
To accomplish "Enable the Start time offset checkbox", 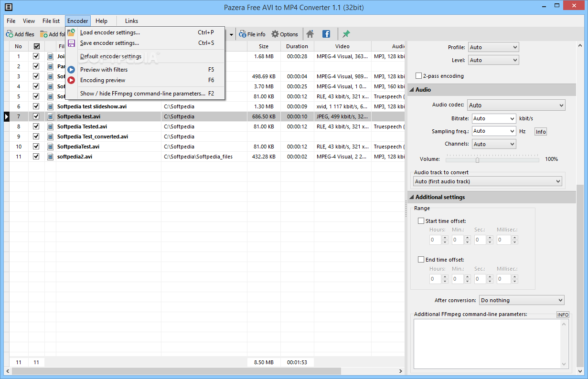I will click(x=421, y=221).
